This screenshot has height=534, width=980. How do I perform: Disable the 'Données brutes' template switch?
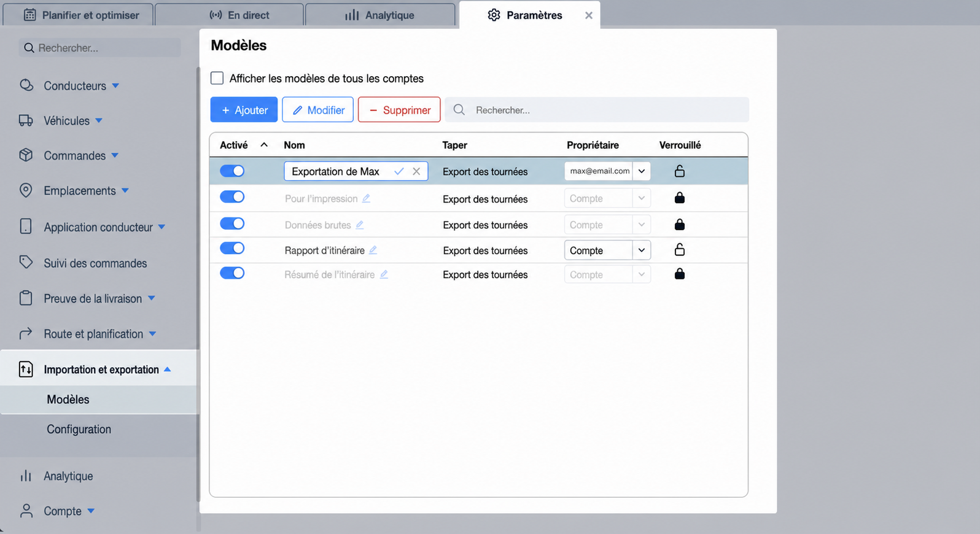[232, 223]
